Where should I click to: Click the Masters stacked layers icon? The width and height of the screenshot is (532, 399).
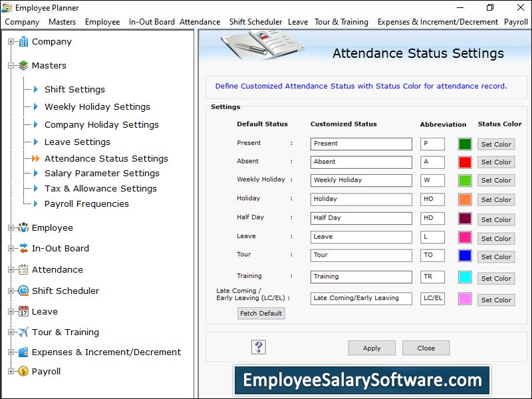pos(23,66)
